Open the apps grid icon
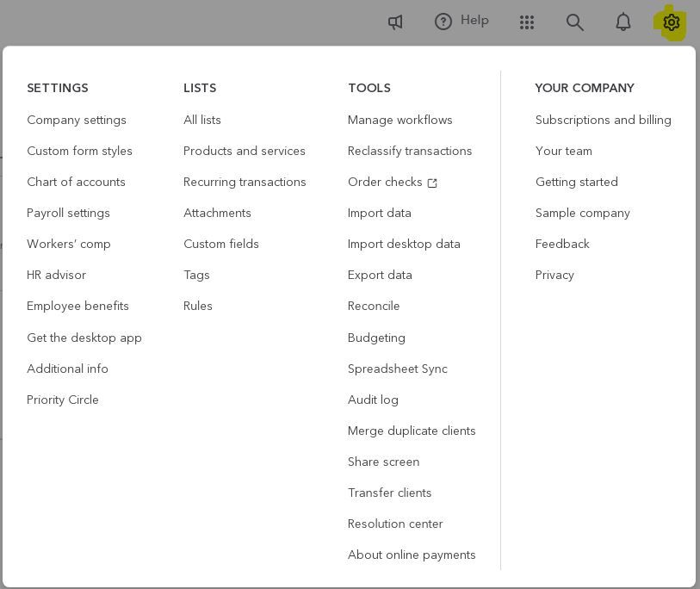The width and height of the screenshot is (700, 589). [x=527, y=22]
